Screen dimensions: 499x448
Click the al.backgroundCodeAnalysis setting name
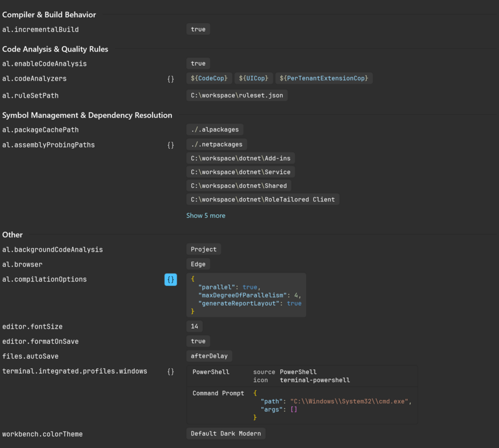tap(53, 250)
